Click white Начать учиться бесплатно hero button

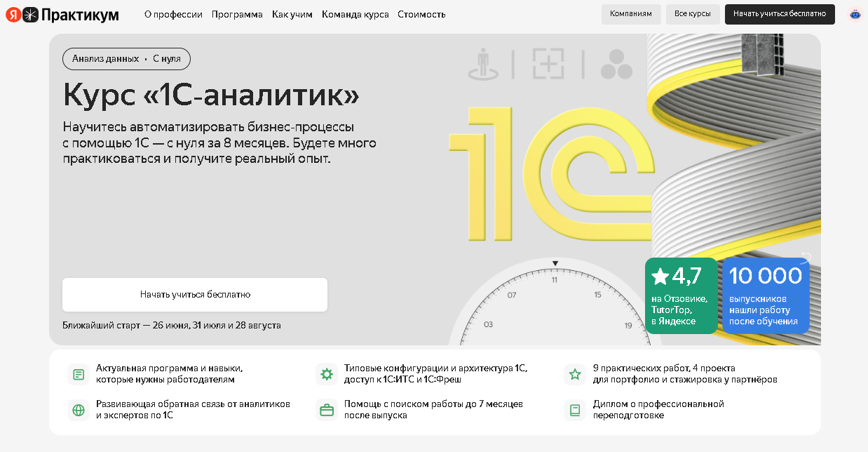click(195, 295)
